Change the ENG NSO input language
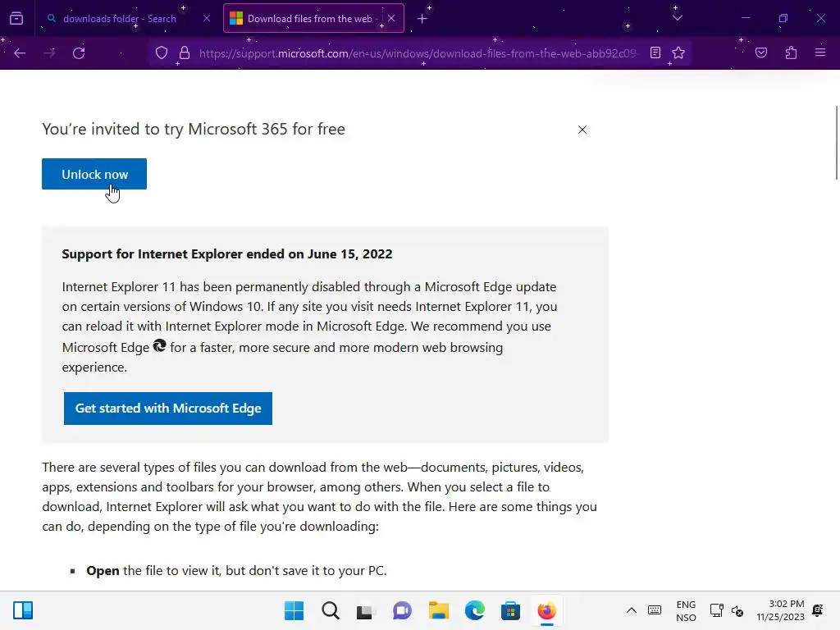Viewport: 840px width, 630px height. 687,610
